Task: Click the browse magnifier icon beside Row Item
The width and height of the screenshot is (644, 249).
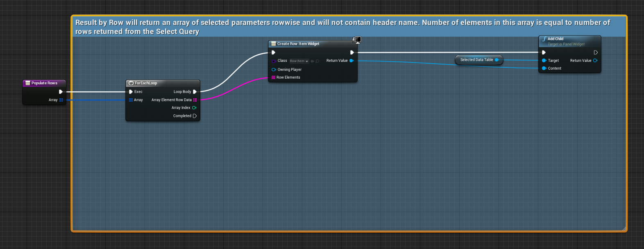Action: (317, 61)
